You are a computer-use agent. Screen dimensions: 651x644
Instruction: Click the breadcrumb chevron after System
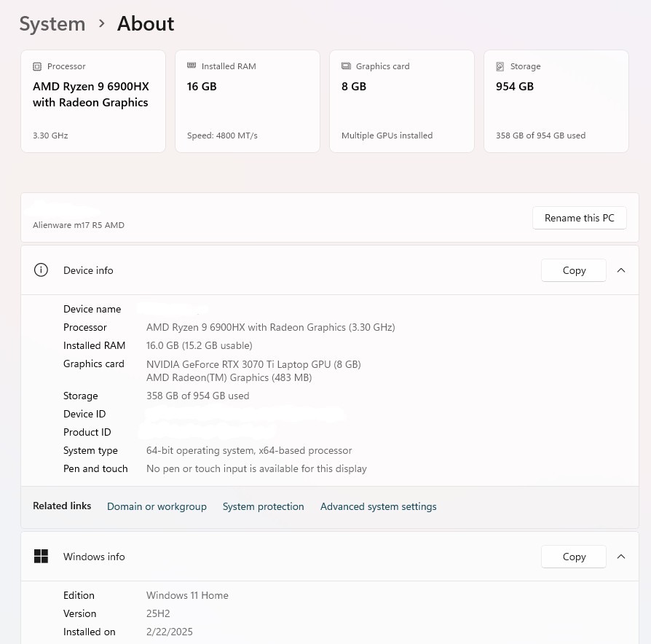(101, 24)
